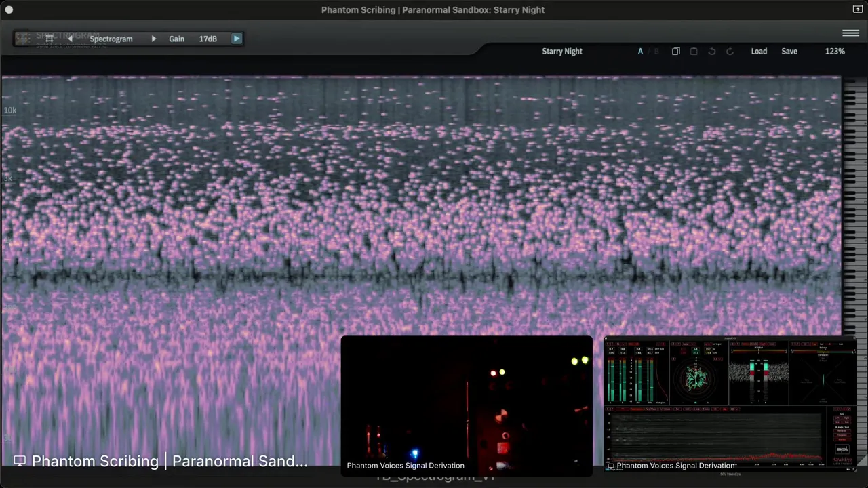The height and width of the screenshot is (488, 868).
Task: Select the HawkEye audio analyzer thumbnail
Action: (x=730, y=405)
